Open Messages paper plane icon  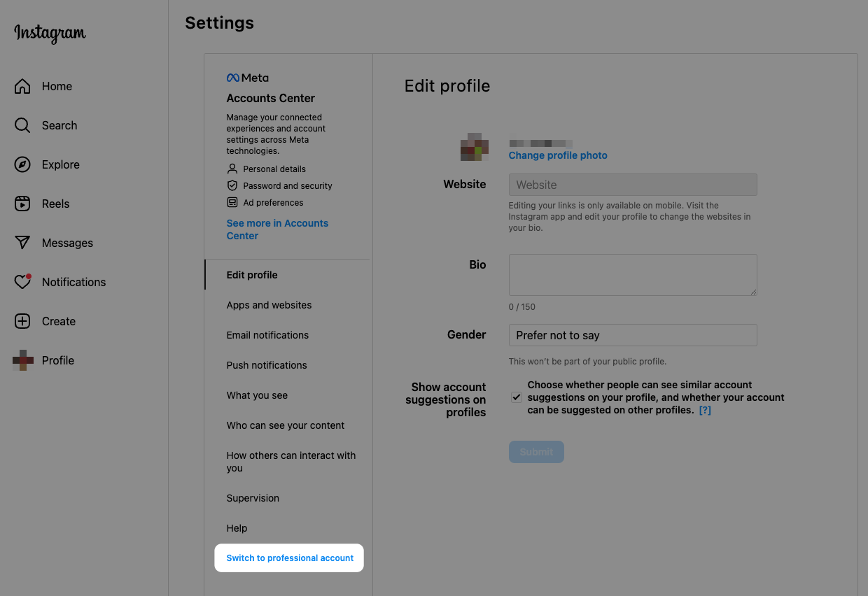(x=22, y=243)
